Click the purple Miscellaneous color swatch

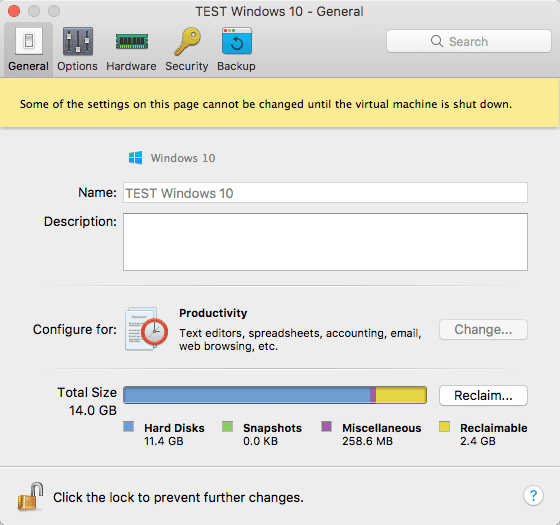[x=326, y=426]
